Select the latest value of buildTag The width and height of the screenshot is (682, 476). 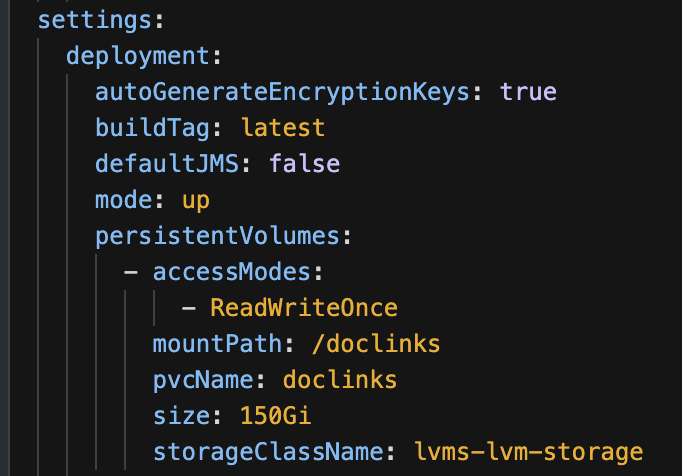pyautogui.click(x=283, y=128)
